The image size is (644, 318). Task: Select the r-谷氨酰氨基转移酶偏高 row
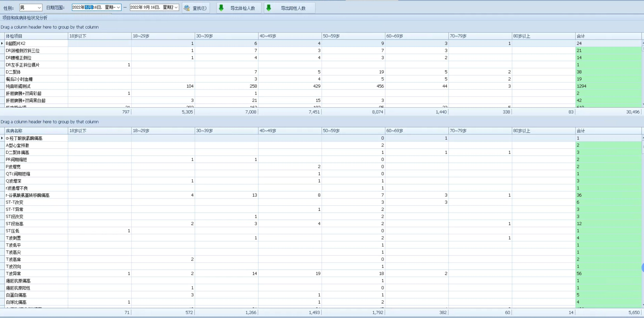28,195
